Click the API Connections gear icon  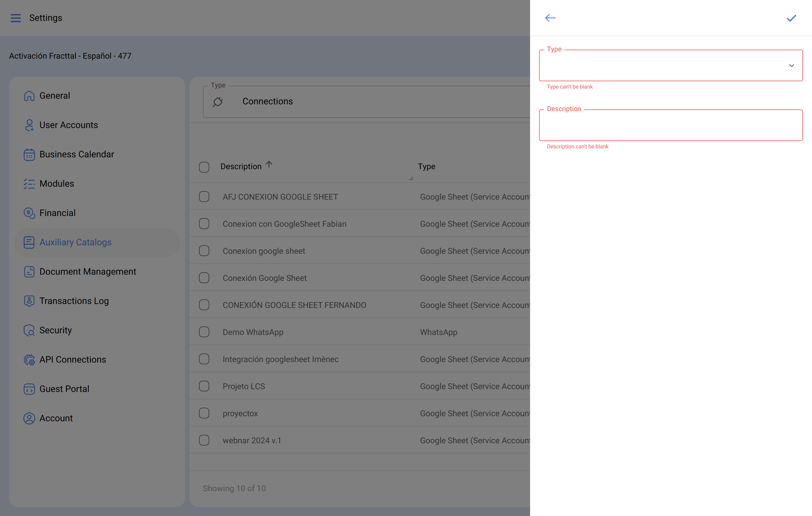click(x=29, y=360)
